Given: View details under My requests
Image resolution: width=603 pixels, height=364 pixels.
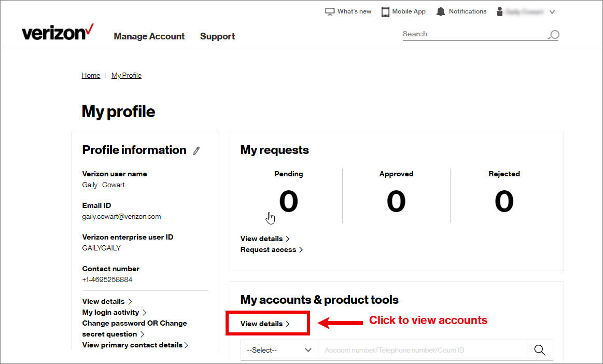Looking at the screenshot, I should coord(265,239).
